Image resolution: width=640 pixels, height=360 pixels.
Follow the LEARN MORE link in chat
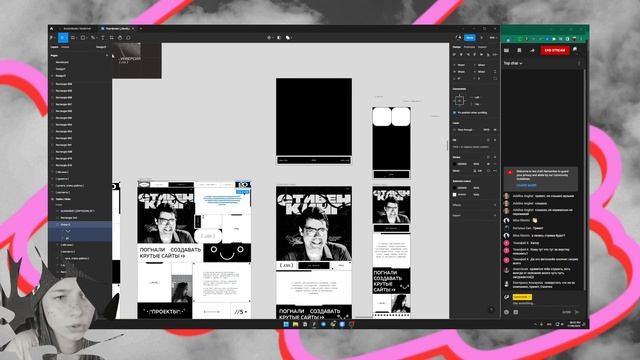526,185
